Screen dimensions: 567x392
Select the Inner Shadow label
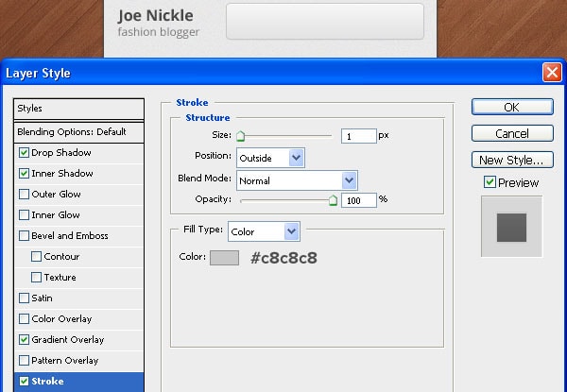(62, 174)
